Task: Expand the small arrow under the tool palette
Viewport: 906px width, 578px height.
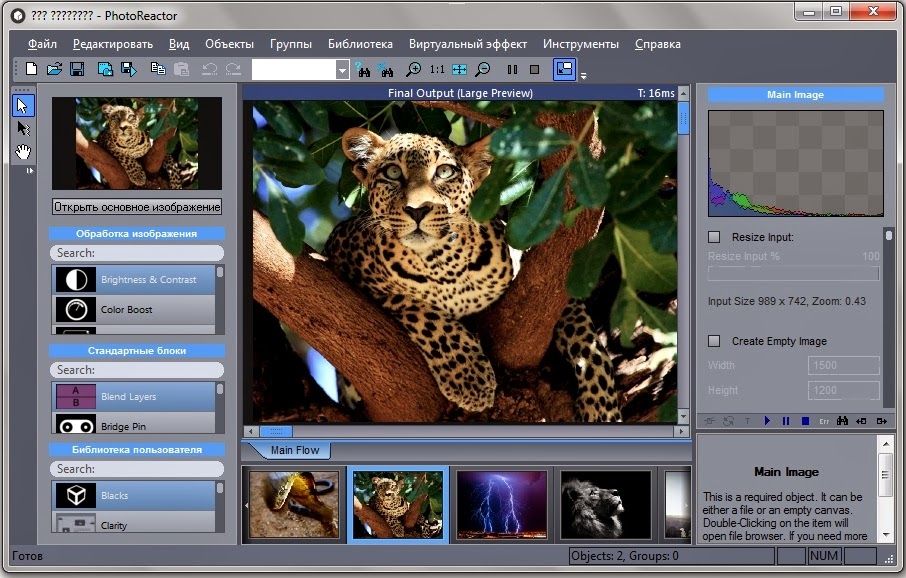Action: [29, 172]
